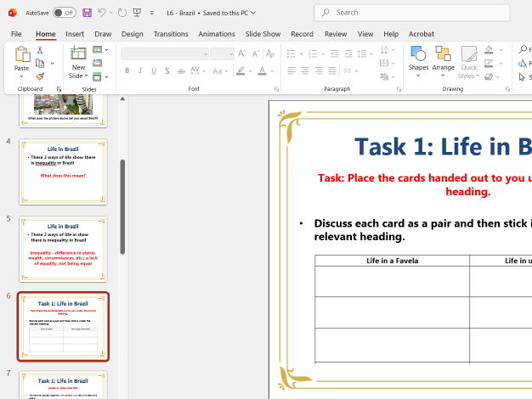Toggle Bold formatting
Screen dimensions: 532x399
coord(127,70)
